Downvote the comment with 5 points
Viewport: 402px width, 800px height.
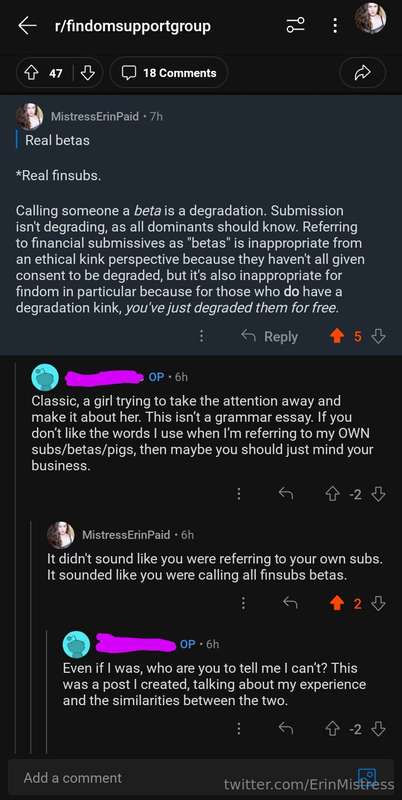coord(378,337)
